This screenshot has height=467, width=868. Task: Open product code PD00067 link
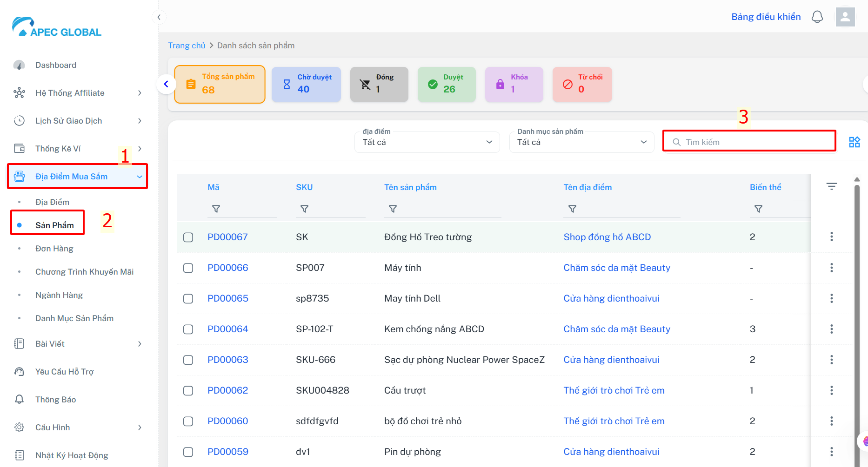[227, 237]
